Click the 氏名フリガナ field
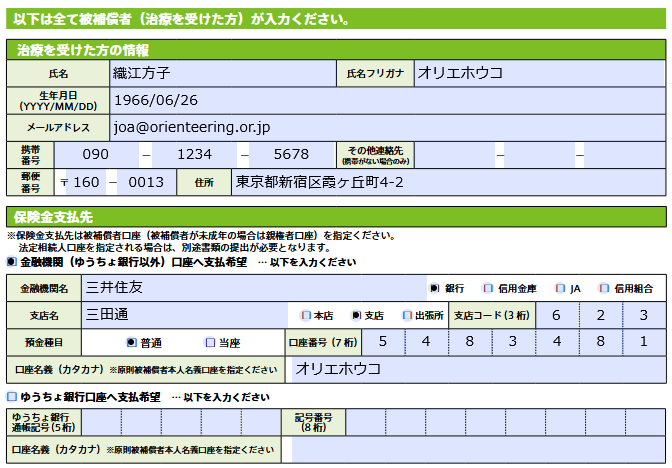672x468 pixels. click(538, 73)
